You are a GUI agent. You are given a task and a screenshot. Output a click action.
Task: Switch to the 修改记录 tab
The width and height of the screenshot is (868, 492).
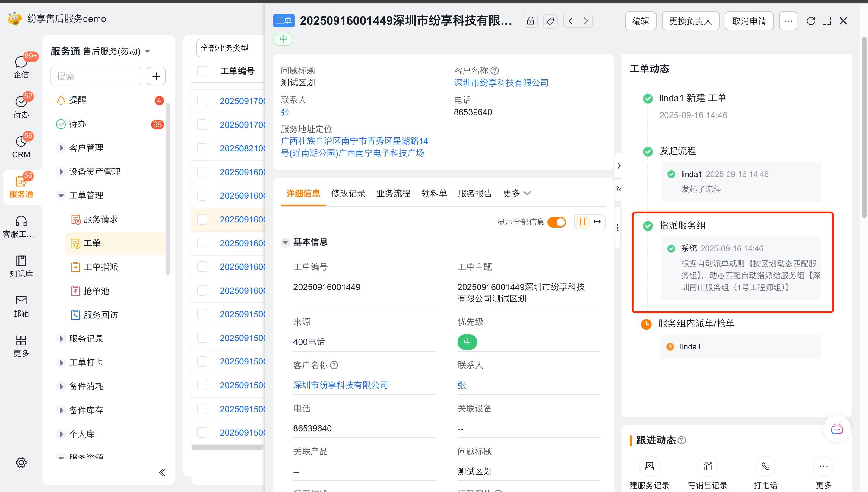(x=348, y=193)
